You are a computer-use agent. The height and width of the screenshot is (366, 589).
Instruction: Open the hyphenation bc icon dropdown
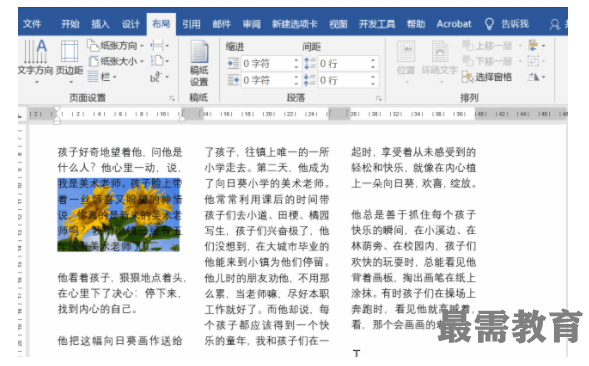160,77
